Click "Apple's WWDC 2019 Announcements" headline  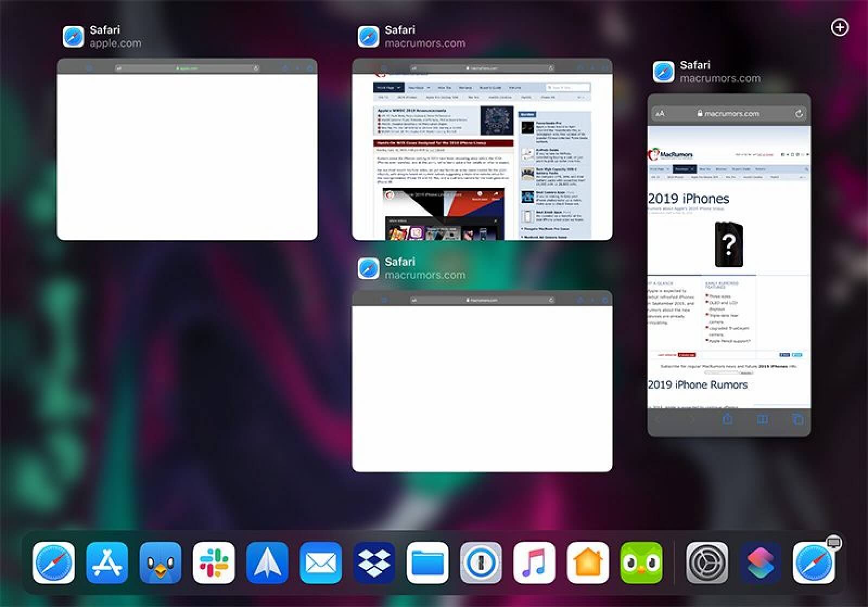pyautogui.click(x=412, y=110)
